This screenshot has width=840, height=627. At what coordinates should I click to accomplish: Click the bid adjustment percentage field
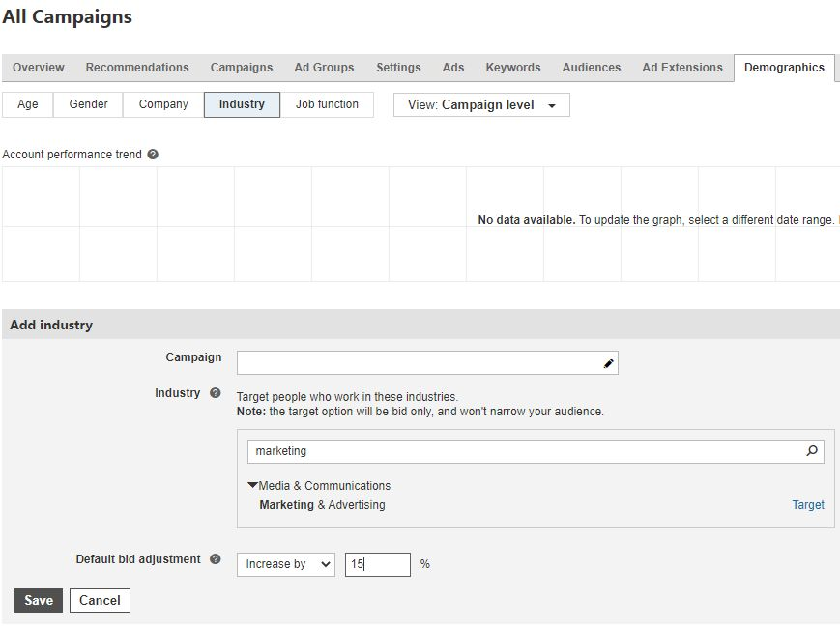[378, 564]
